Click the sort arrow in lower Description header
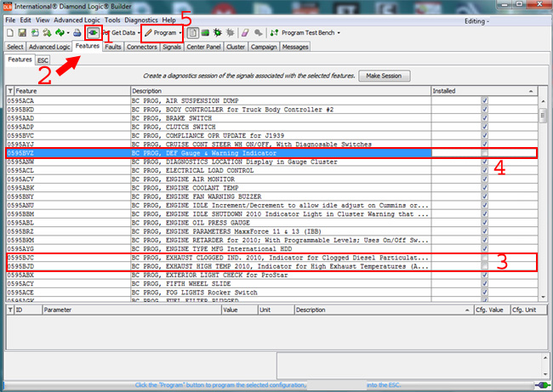Screen dimensions: 553x392 click(x=467, y=310)
